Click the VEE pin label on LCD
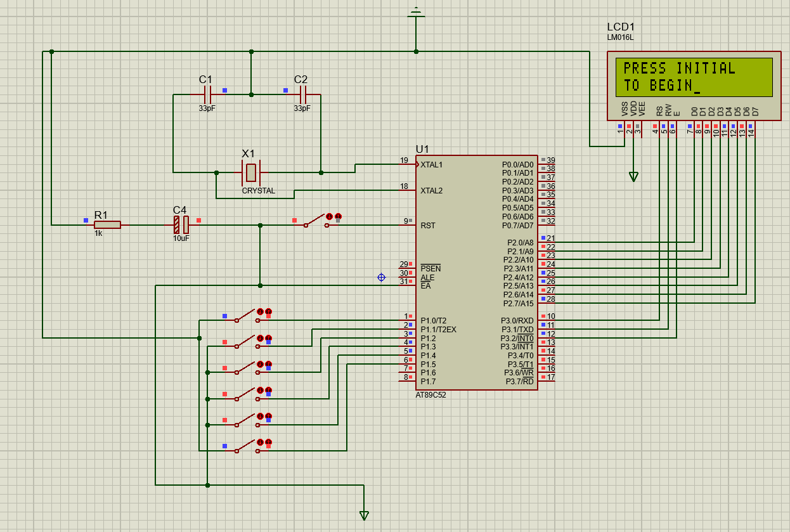This screenshot has width=790, height=532. [x=642, y=108]
